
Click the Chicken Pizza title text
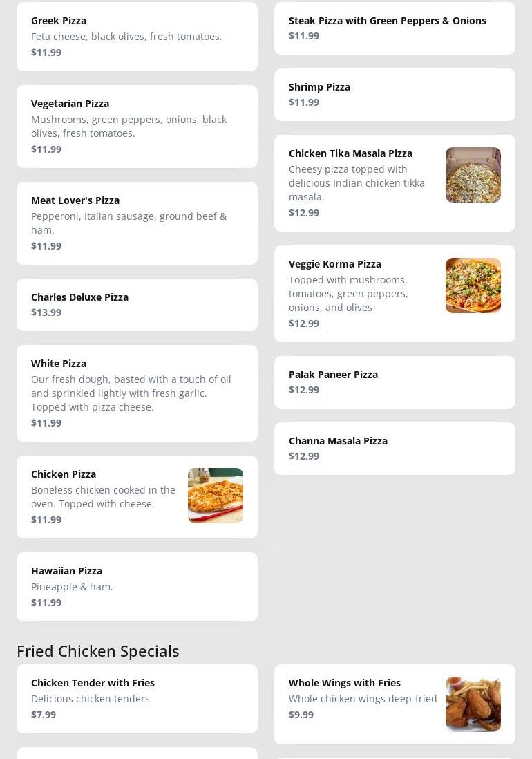coord(64,474)
